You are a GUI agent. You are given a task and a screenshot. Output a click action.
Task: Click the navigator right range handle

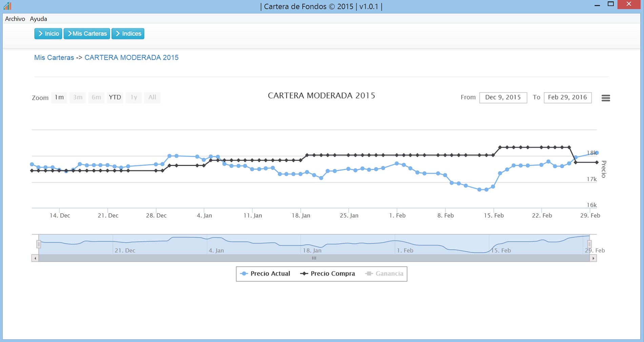[x=589, y=244]
